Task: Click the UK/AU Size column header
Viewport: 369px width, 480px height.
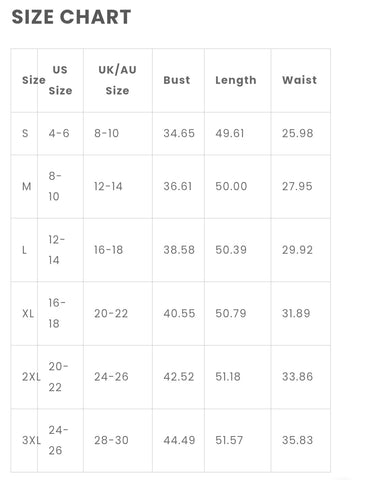Action: [117, 80]
